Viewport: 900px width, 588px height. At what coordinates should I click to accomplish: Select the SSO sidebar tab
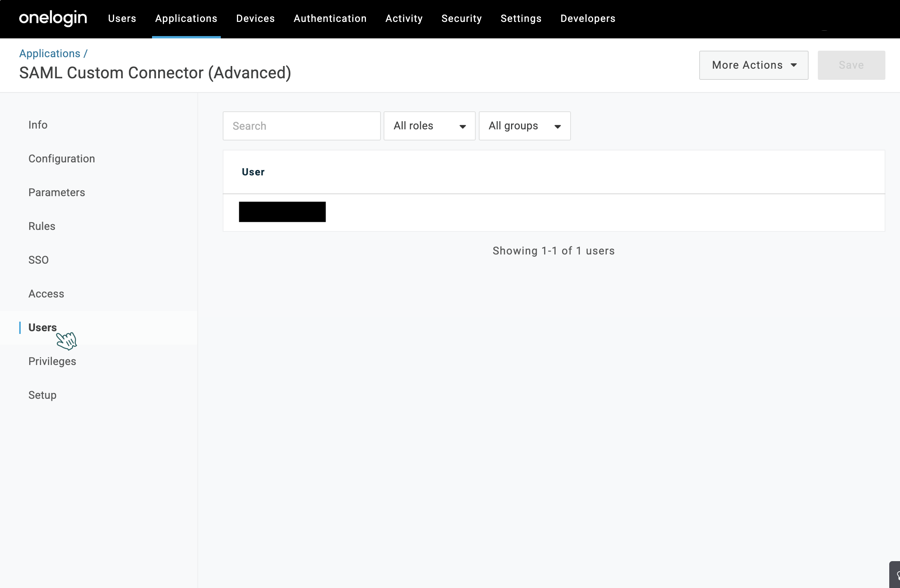pos(38,260)
